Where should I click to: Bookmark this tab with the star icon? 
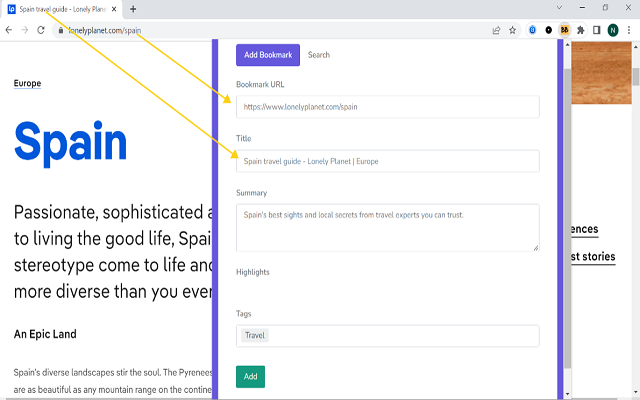[512, 30]
